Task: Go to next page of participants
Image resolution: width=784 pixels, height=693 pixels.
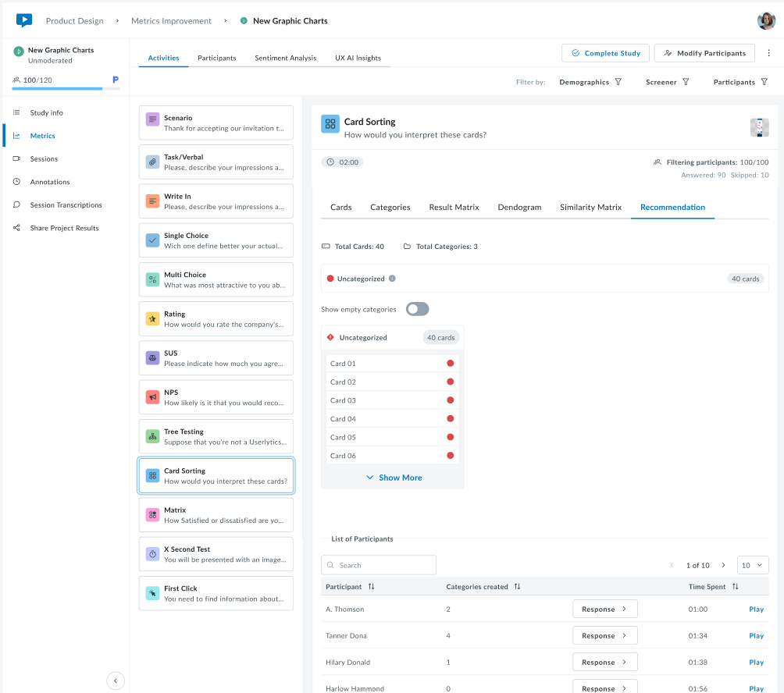Action: point(723,565)
